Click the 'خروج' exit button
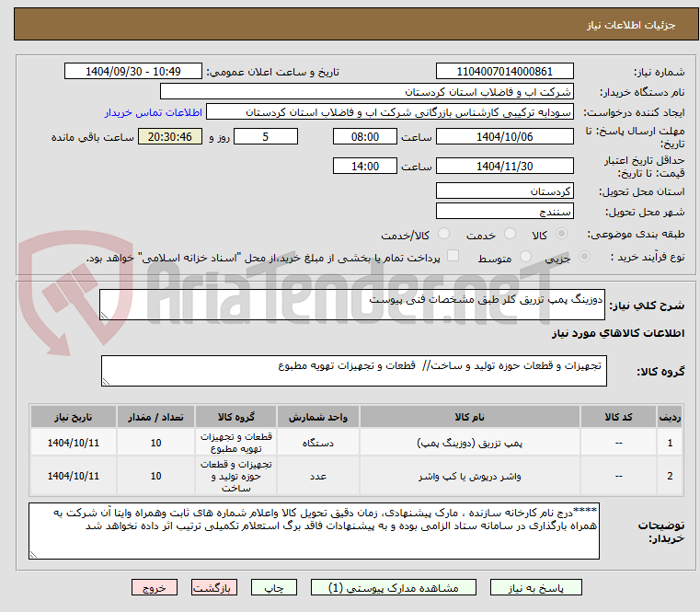The image size is (700, 612). tap(154, 587)
